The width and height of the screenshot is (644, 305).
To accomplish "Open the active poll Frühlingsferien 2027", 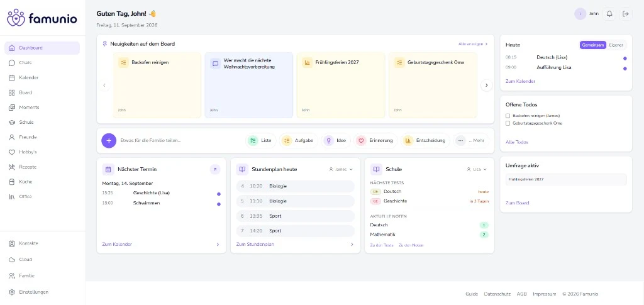I will pos(566,179).
